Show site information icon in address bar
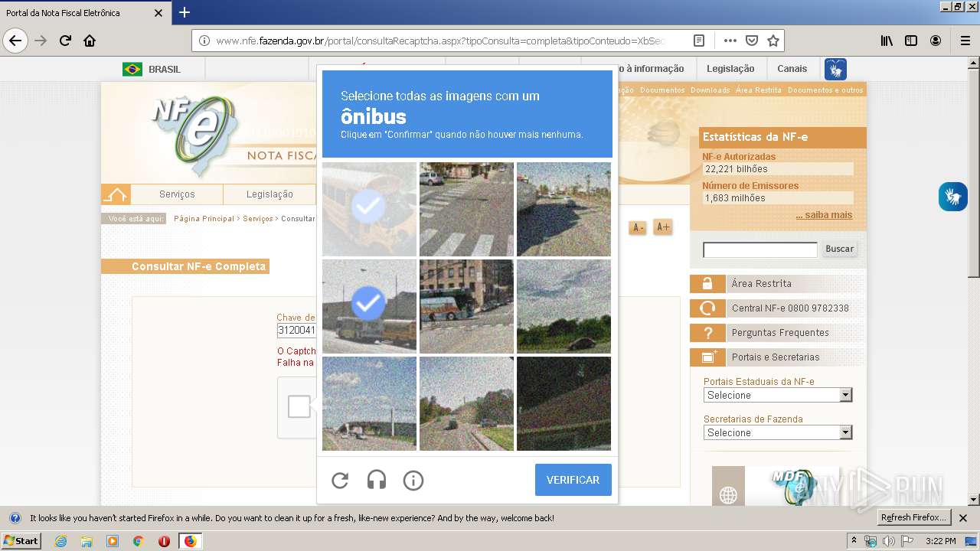The height and width of the screenshot is (551, 980). point(204,41)
